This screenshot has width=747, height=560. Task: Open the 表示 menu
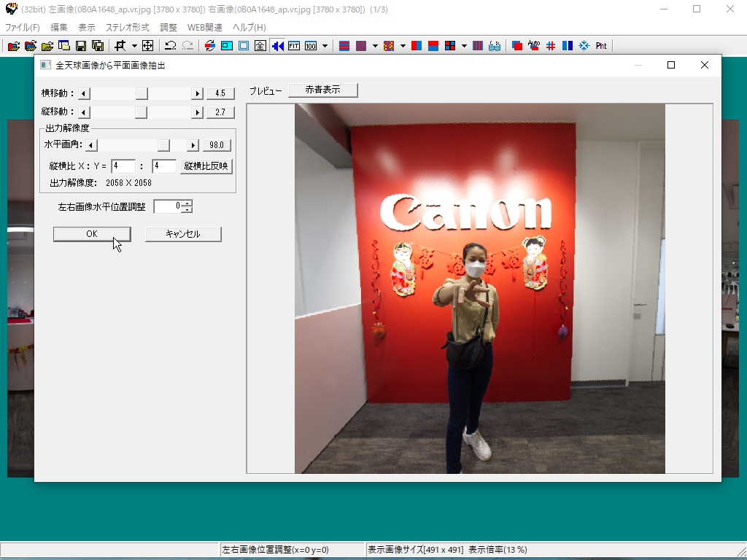[x=87, y=28]
